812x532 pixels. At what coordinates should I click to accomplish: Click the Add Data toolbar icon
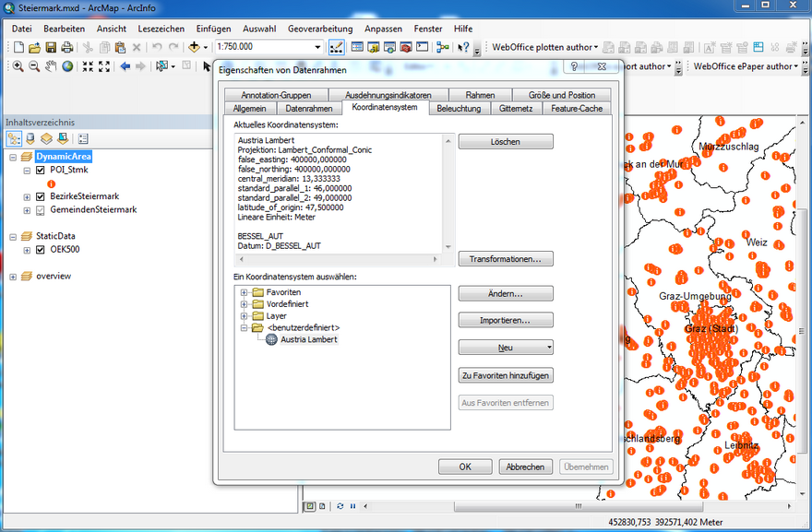(195, 47)
